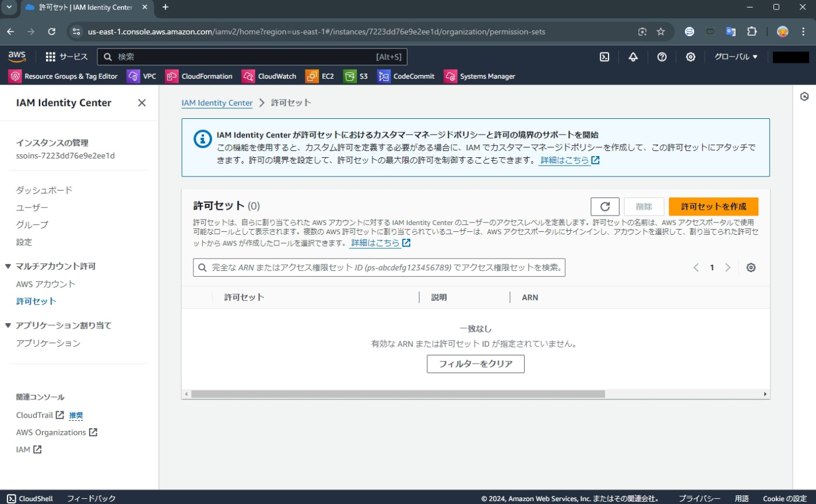
Task: Open アプリケーション in the side menu
Action: click(x=48, y=343)
